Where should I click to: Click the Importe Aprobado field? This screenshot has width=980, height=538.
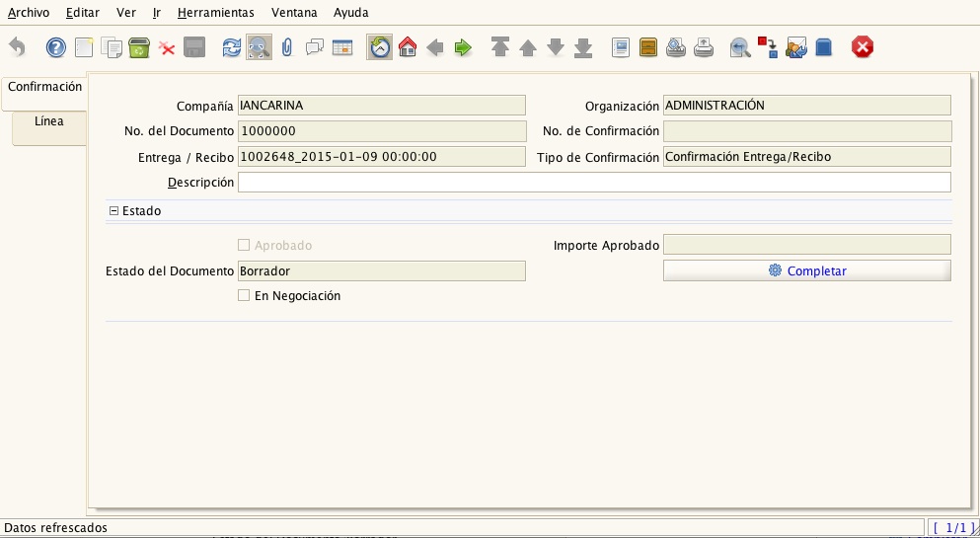[x=807, y=244]
